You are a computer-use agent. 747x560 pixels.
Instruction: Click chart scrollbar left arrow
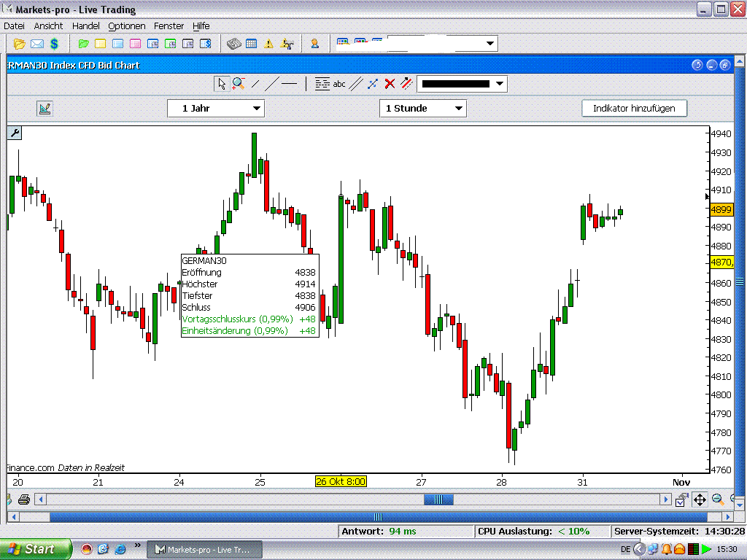(41, 499)
